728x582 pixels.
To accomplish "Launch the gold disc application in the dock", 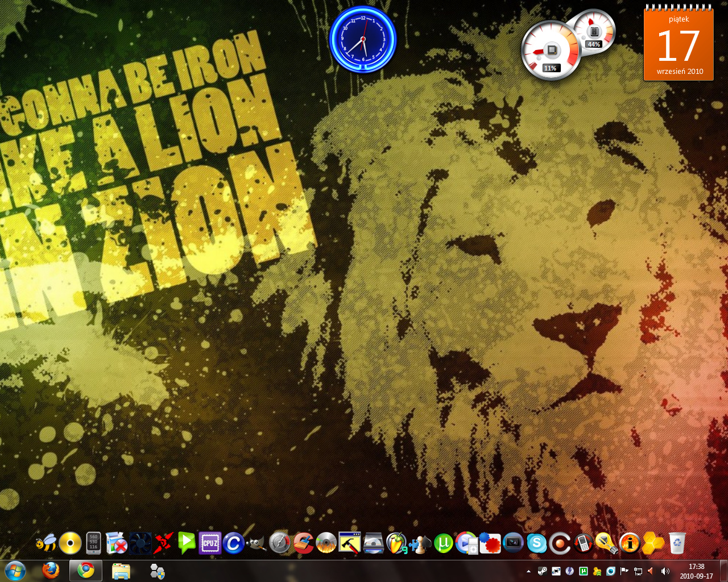I will (71, 543).
